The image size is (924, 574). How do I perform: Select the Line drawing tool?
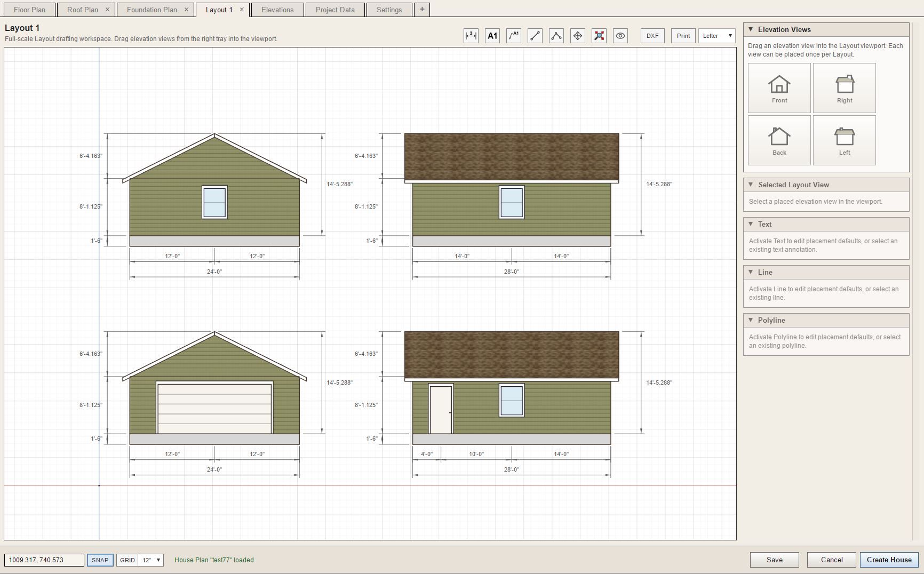[x=535, y=36]
